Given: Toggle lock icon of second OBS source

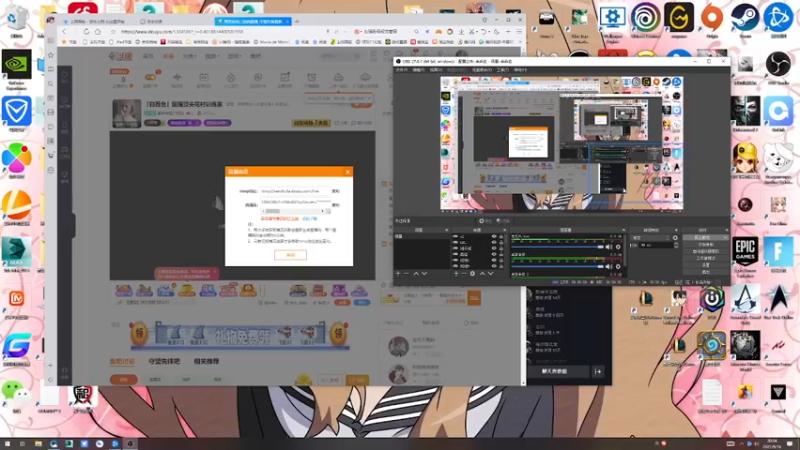Looking at the screenshot, I should click(501, 242).
